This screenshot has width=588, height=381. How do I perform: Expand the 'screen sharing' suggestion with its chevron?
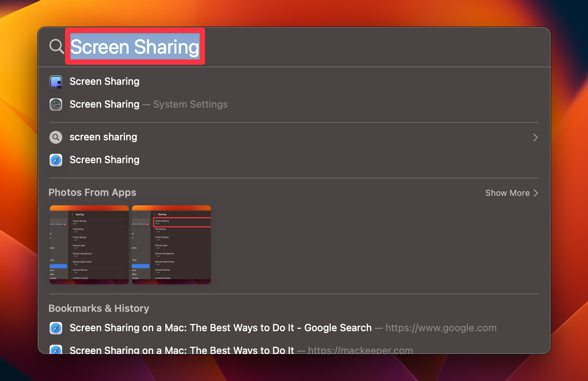click(536, 137)
